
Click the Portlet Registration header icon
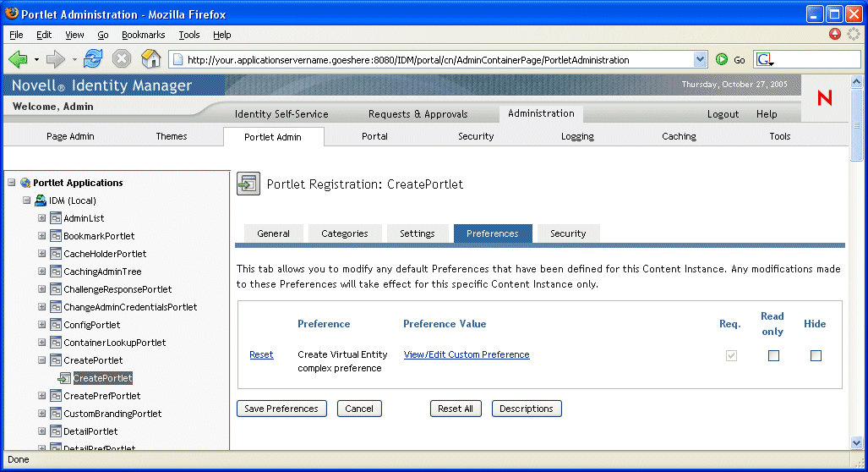point(248,184)
